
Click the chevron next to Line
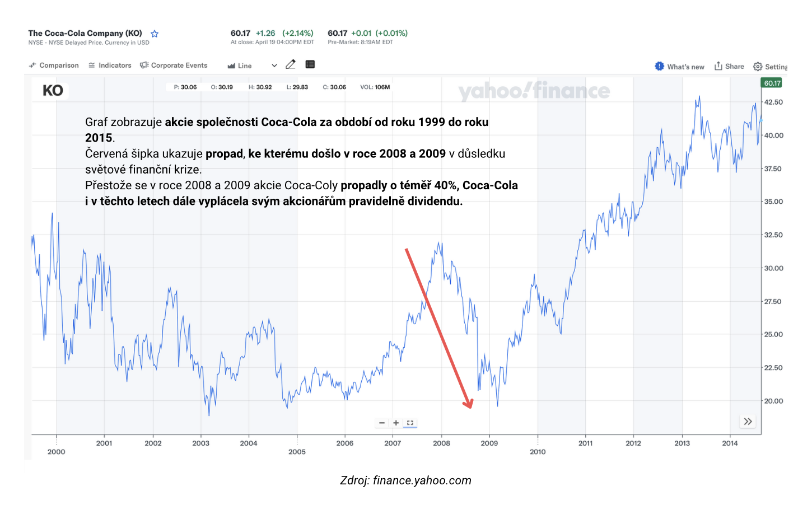274,66
